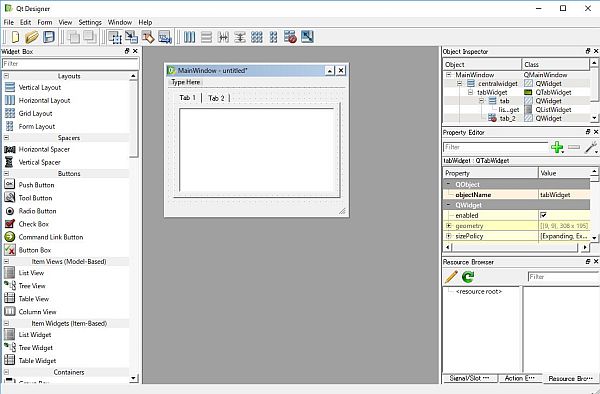This screenshot has height=394, width=600.
Task: Expand the geometry property
Action: pyautogui.click(x=449, y=226)
